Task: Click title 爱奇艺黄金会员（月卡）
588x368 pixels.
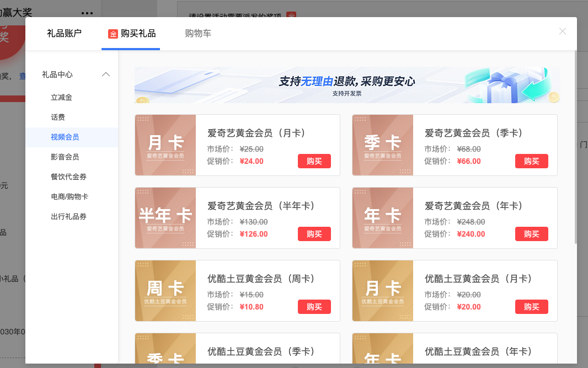Action: 256,133
